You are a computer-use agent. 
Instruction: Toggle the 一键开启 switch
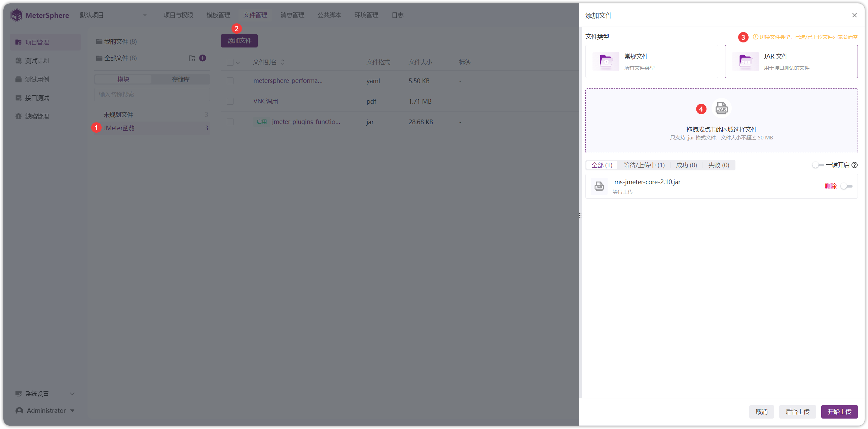click(x=818, y=165)
